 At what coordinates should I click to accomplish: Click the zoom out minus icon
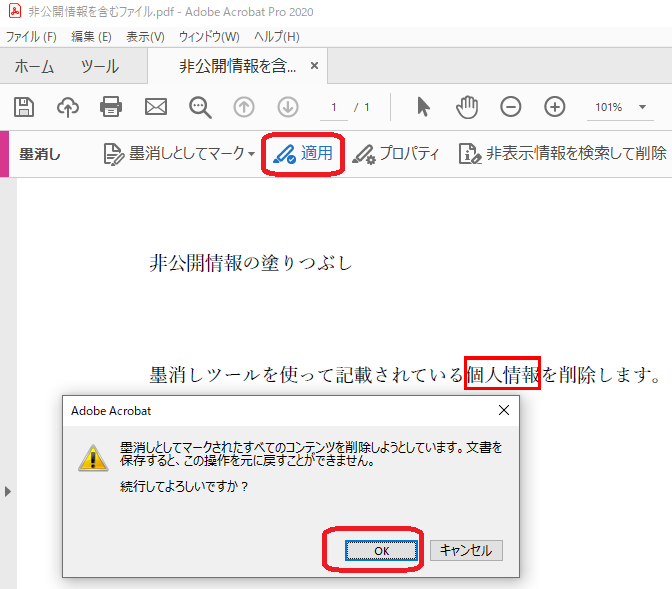pyautogui.click(x=511, y=107)
